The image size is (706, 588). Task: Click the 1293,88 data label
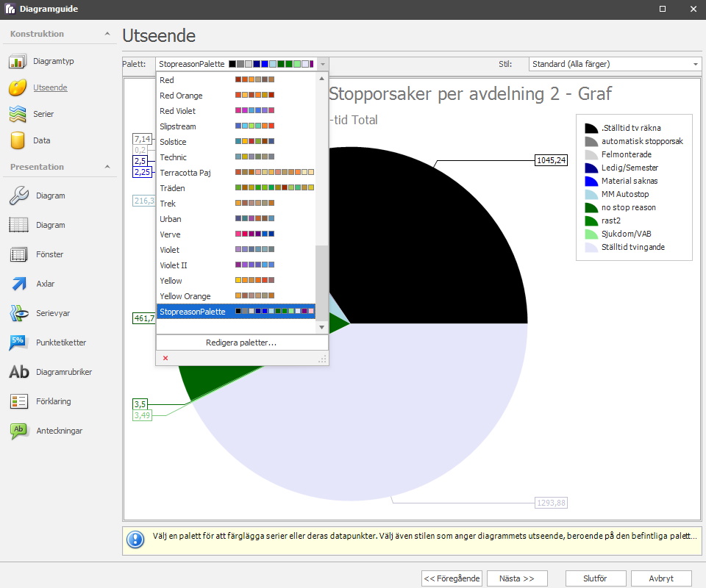pyautogui.click(x=551, y=503)
